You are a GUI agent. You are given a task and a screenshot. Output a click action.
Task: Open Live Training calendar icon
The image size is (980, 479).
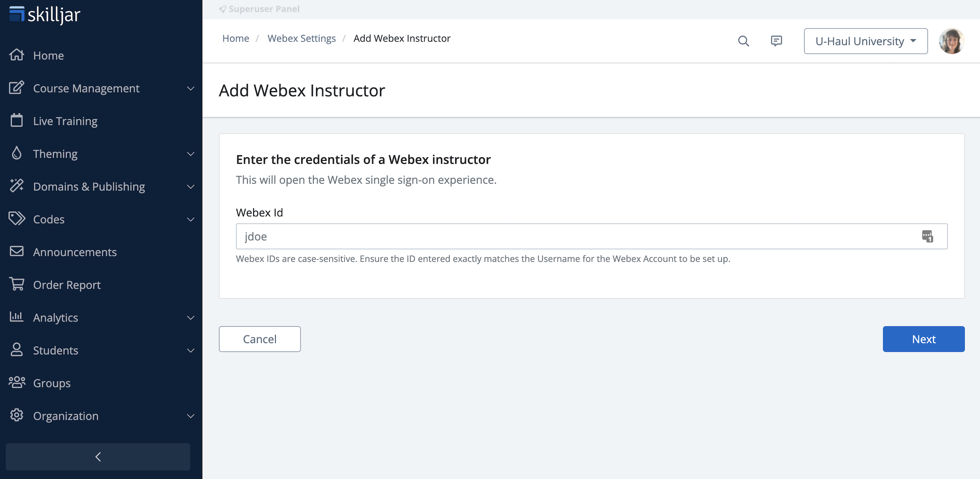click(x=17, y=121)
